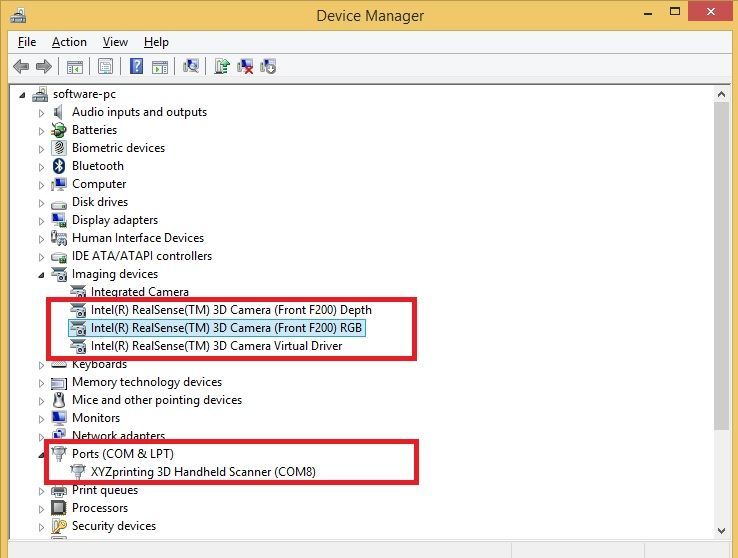Expand Memory technology devices arrow
The height and width of the screenshot is (558, 738).
[41, 383]
